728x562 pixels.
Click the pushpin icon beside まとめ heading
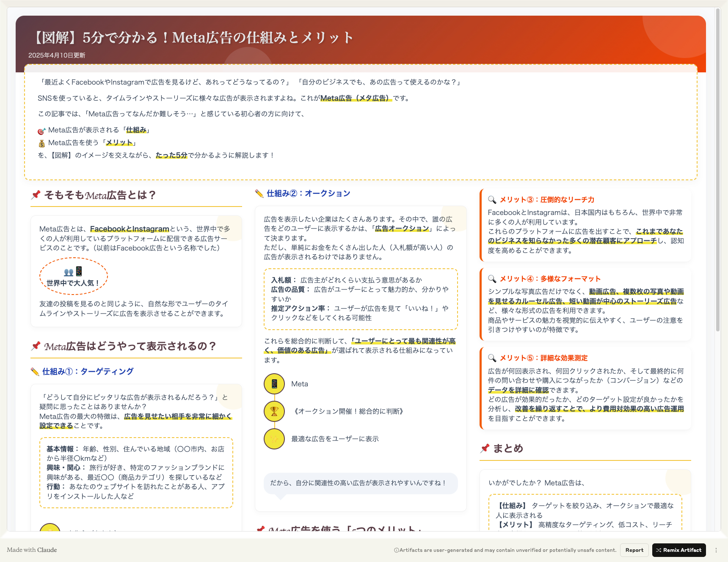(485, 449)
